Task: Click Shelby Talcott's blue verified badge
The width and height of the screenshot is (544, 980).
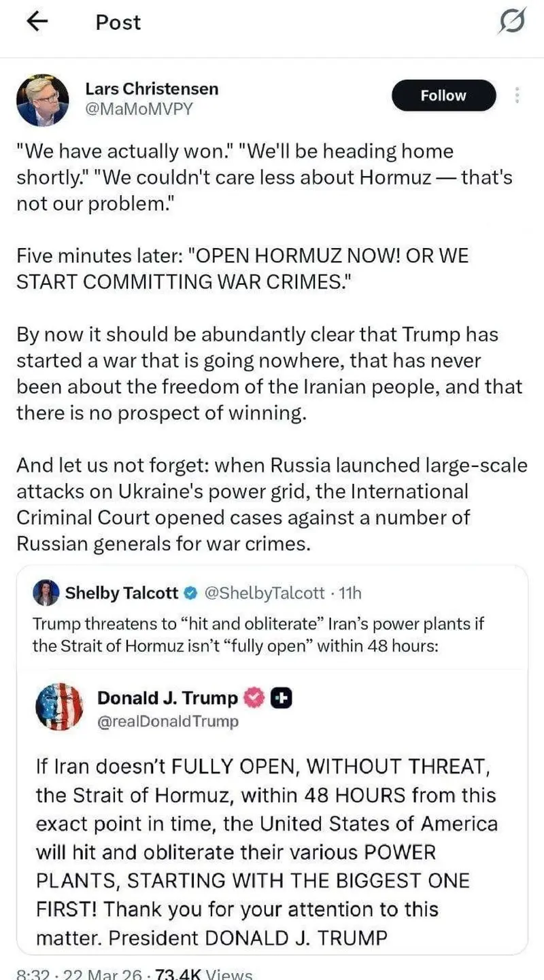Action: coord(191,593)
